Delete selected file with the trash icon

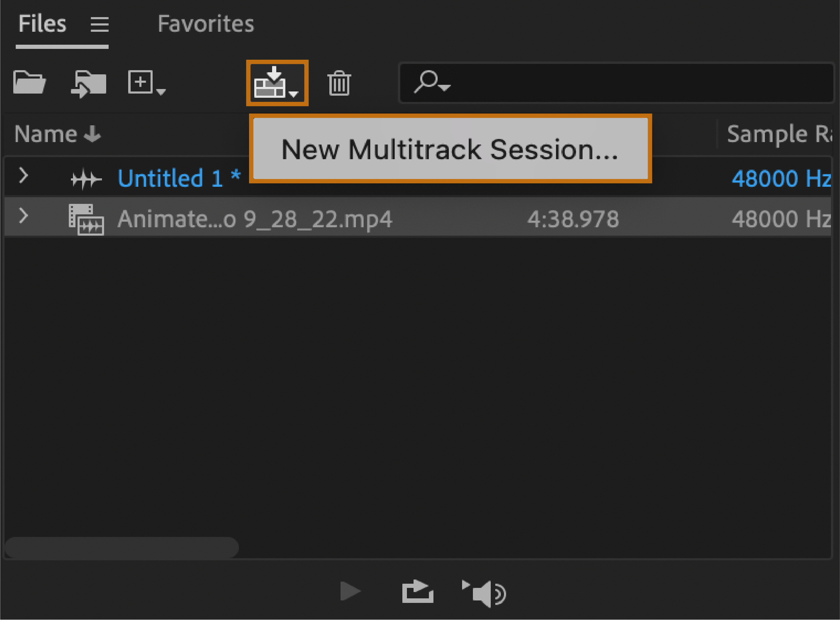(x=339, y=83)
